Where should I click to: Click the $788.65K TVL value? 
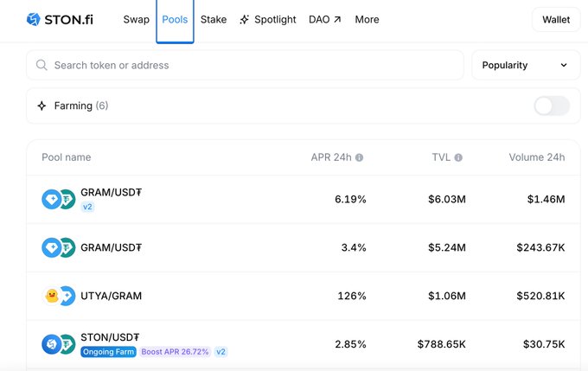click(x=441, y=344)
